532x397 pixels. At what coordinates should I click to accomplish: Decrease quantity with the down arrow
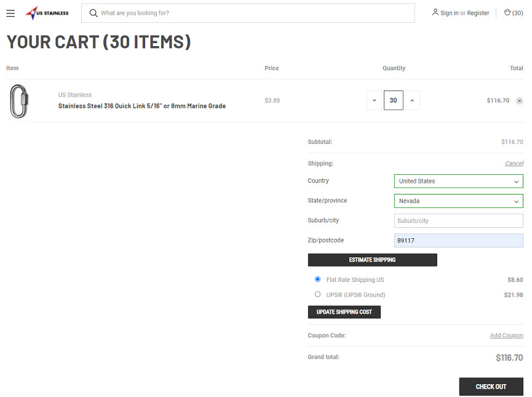(x=374, y=100)
